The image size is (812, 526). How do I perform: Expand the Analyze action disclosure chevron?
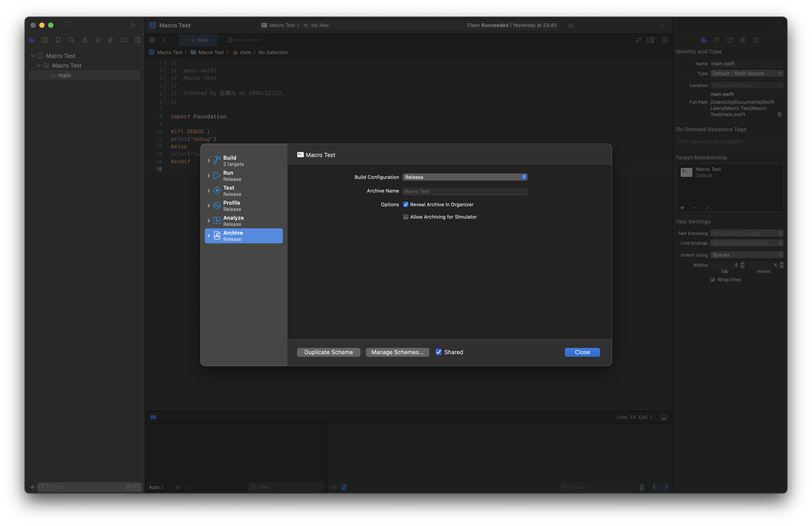point(209,221)
